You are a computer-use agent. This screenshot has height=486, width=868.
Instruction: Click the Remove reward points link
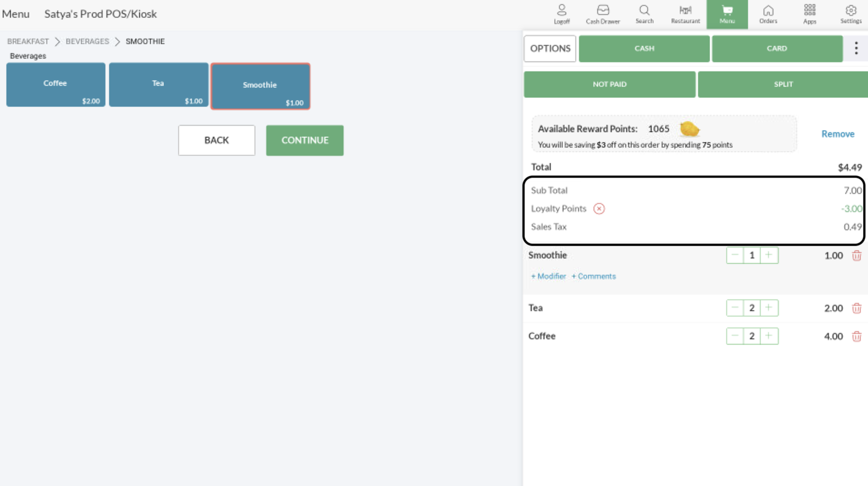coord(838,134)
